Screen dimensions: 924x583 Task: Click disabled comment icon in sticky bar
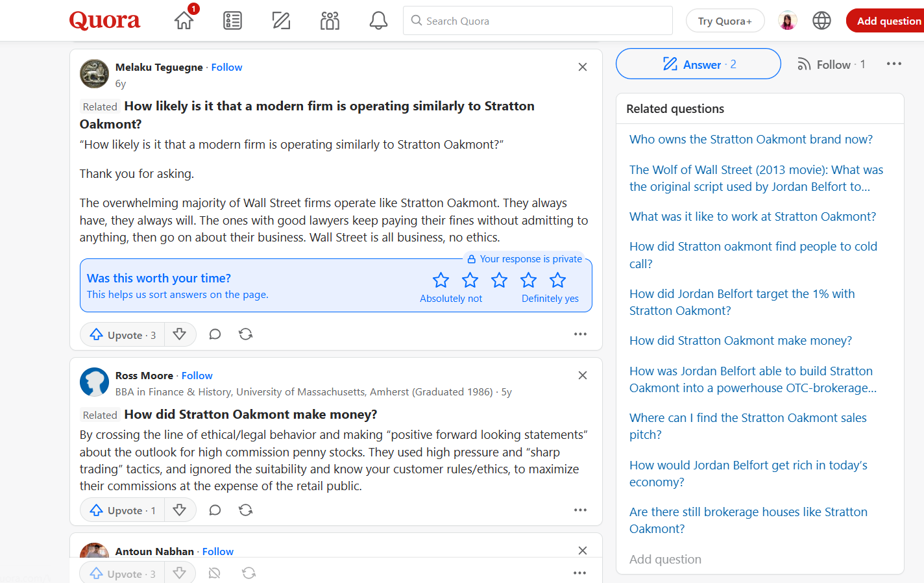pyautogui.click(x=215, y=573)
